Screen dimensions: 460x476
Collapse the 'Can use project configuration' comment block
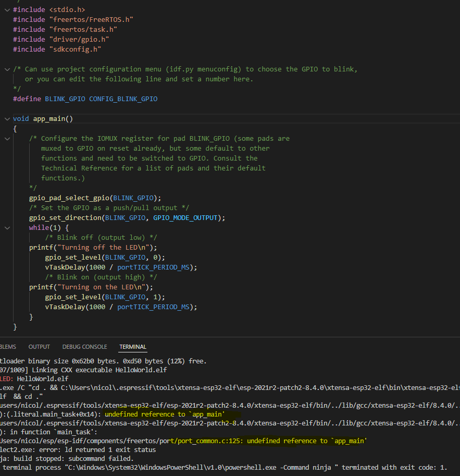[7, 69]
